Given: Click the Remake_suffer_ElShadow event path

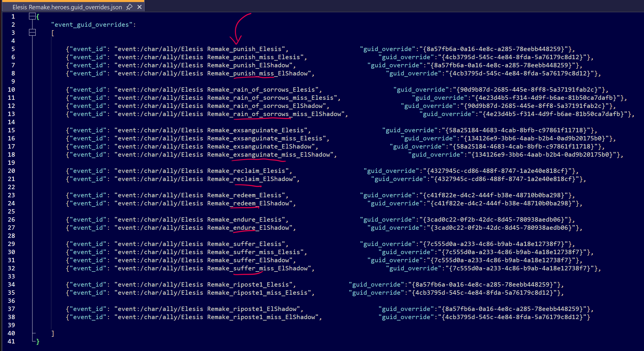Looking at the screenshot, I should click(x=203, y=260).
